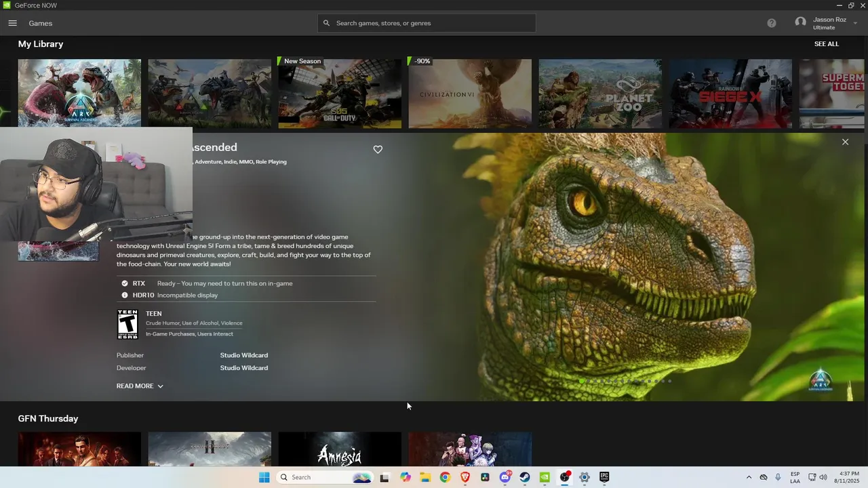The image size is (868, 488).
Task: Click the cloud sync tray icon
Action: [x=764, y=477]
